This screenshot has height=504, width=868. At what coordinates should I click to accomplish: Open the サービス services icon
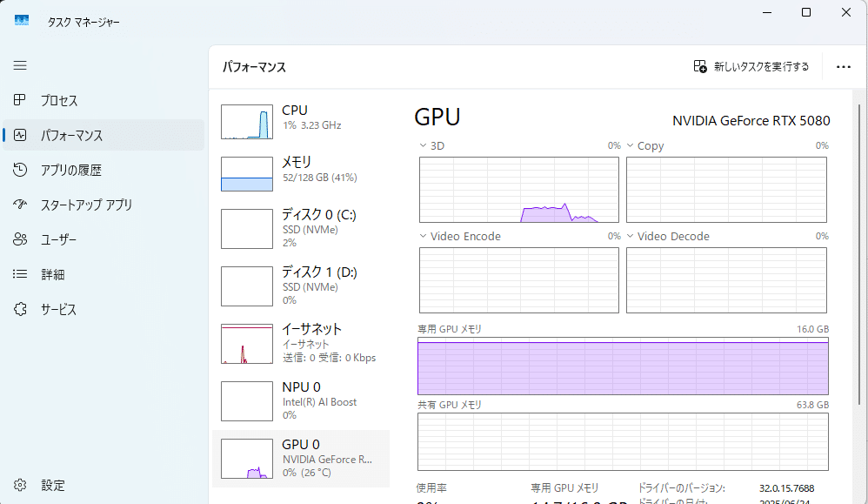[x=21, y=310]
